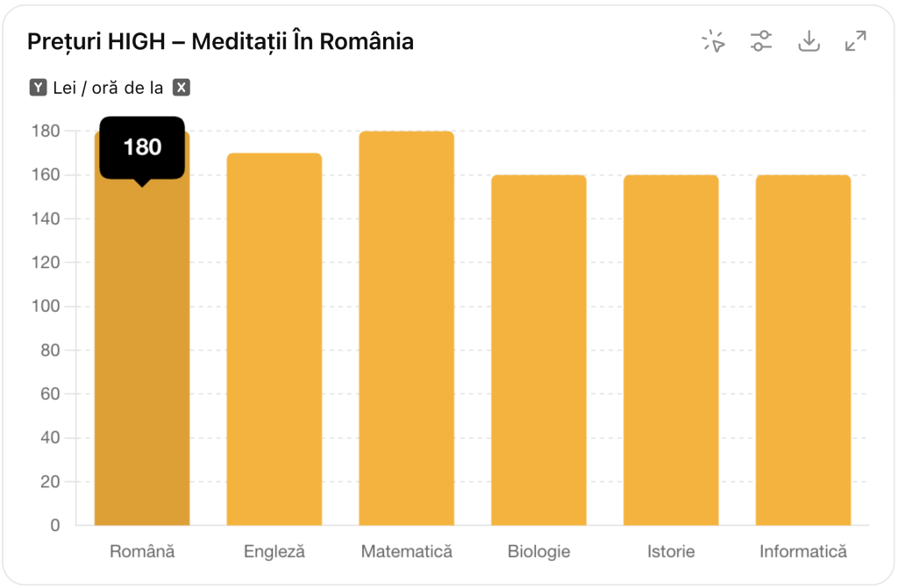The image size is (898, 588).
Task: Click the Informatică axis label
Action: click(x=803, y=552)
